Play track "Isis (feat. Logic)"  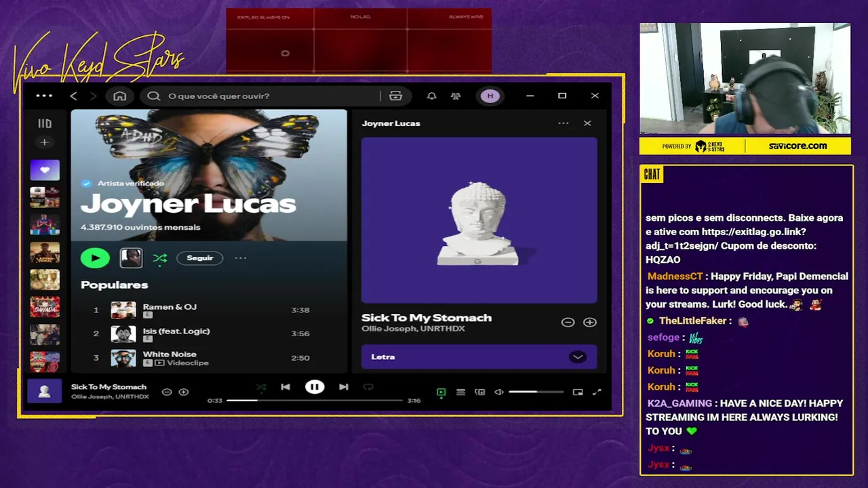tap(176, 331)
